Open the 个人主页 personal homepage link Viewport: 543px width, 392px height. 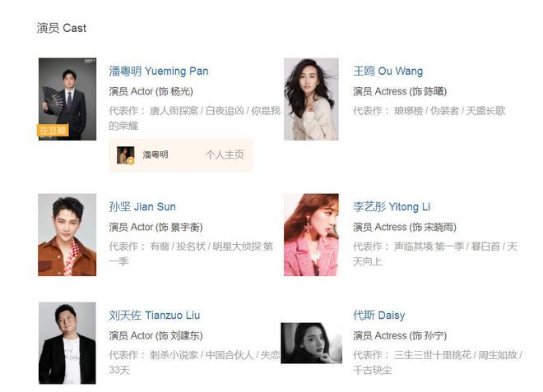[x=225, y=155]
